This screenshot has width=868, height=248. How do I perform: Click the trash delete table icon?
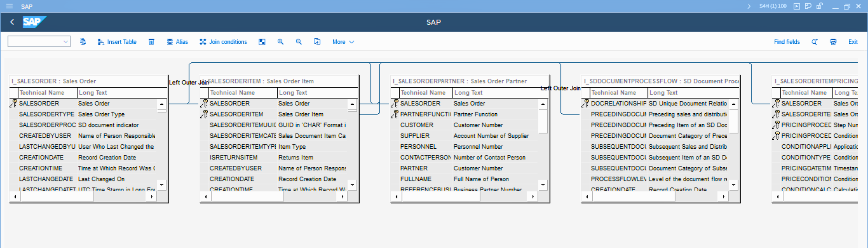(151, 42)
